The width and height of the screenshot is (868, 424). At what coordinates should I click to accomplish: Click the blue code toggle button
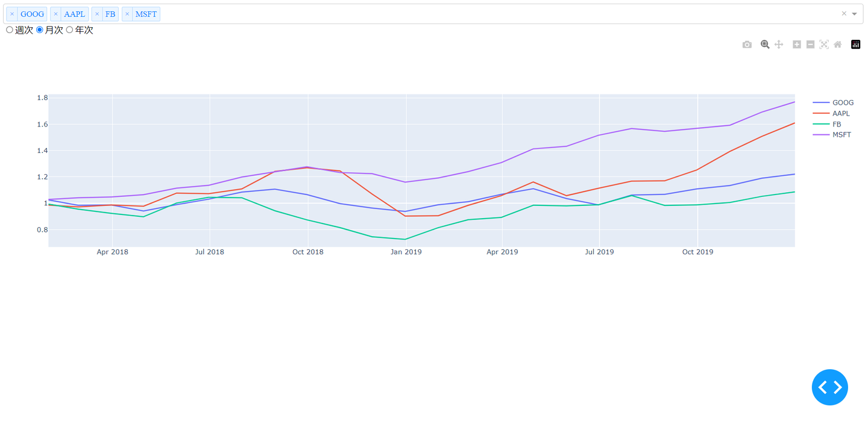tap(829, 387)
